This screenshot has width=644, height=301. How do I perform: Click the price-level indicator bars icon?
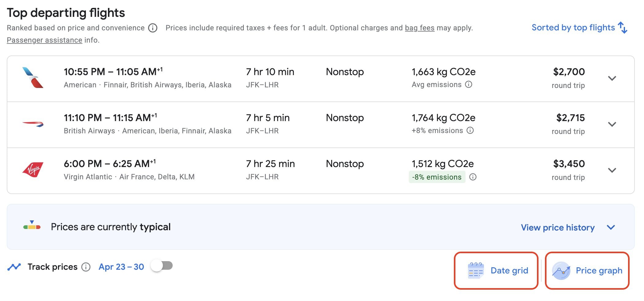click(32, 227)
